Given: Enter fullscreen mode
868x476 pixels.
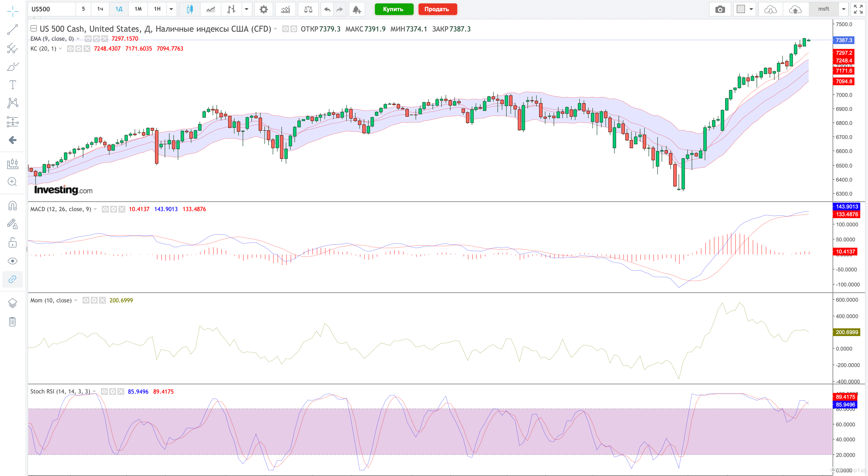Looking at the screenshot, I should pyautogui.click(x=858, y=9).
